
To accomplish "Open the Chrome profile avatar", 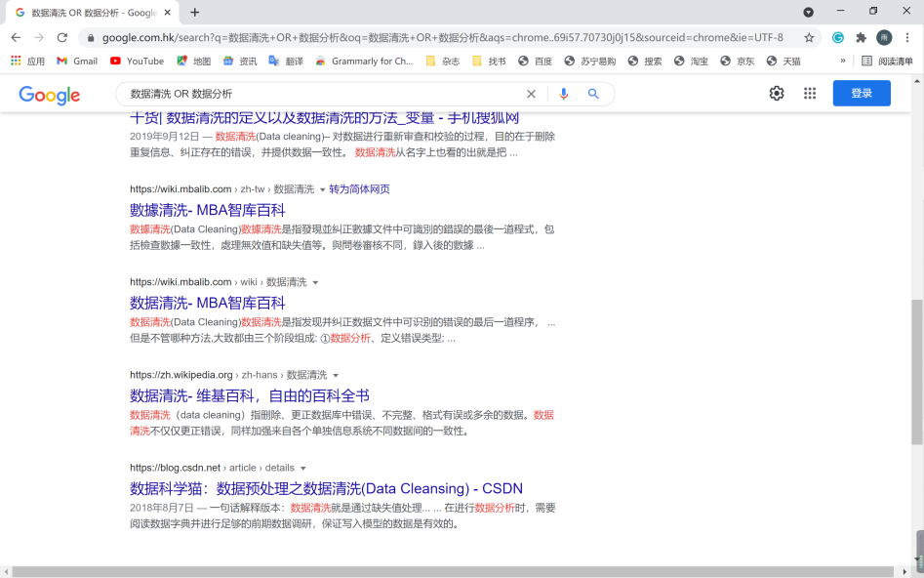I will pyautogui.click(x=884, y=38).
